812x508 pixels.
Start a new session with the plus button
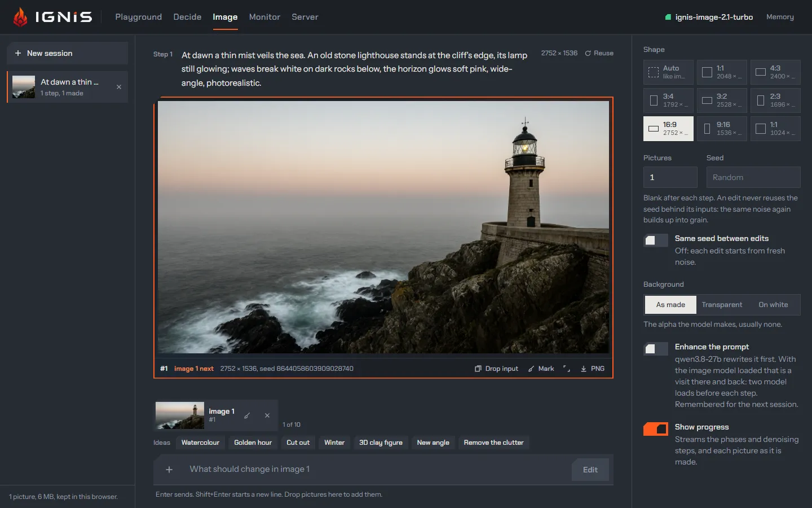(67, 53)
